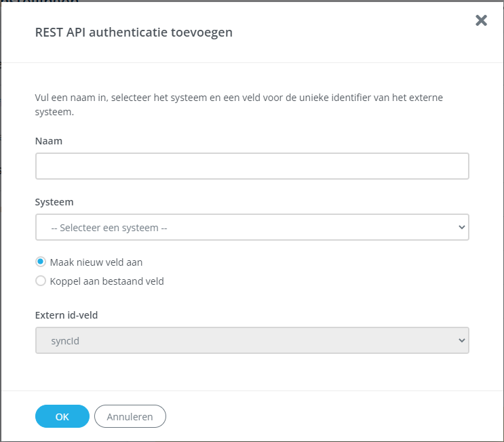Click the "syncId" value in the disabled dropdown
This screenshot has width=504, height=442.
tap(65, 341)
